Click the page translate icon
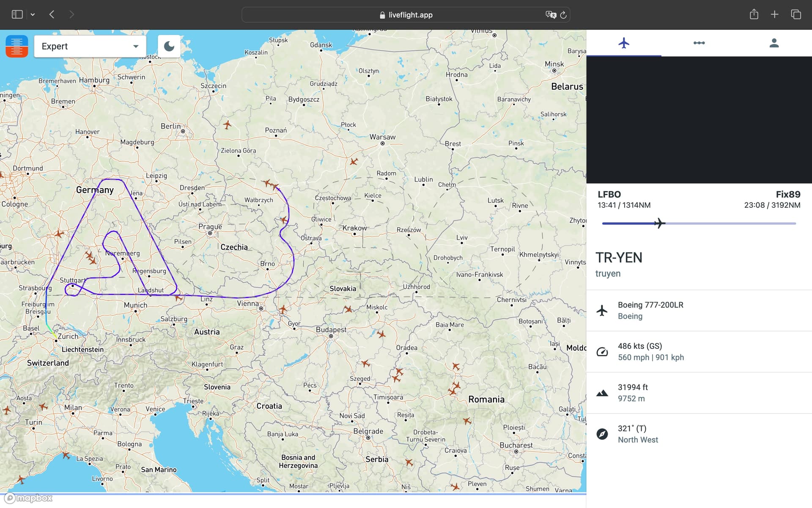The height and width of the screenshot is (508, 812). click(550, 15)
